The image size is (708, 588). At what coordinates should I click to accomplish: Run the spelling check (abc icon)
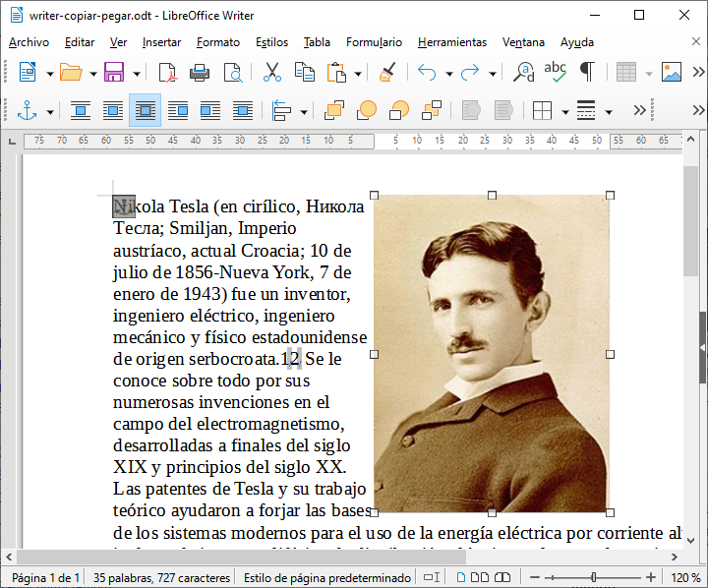[x=555, y=72]
